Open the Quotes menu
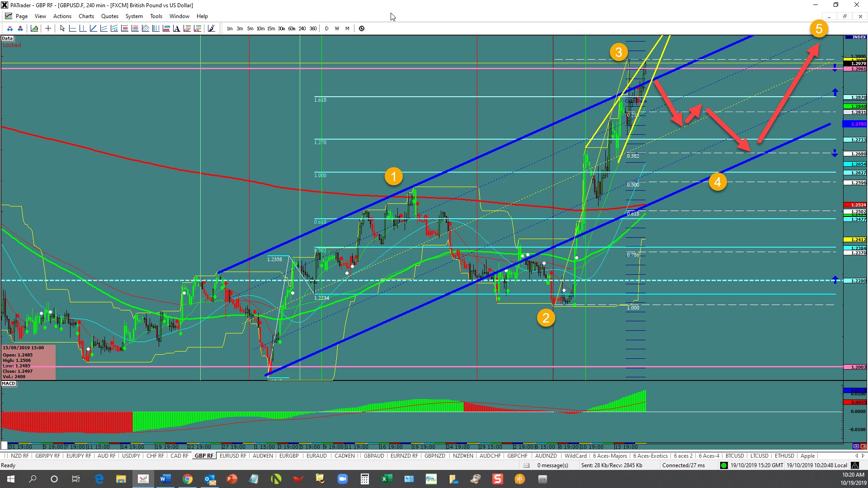This screenshot has width=868, height=488. tap(110, 16)
